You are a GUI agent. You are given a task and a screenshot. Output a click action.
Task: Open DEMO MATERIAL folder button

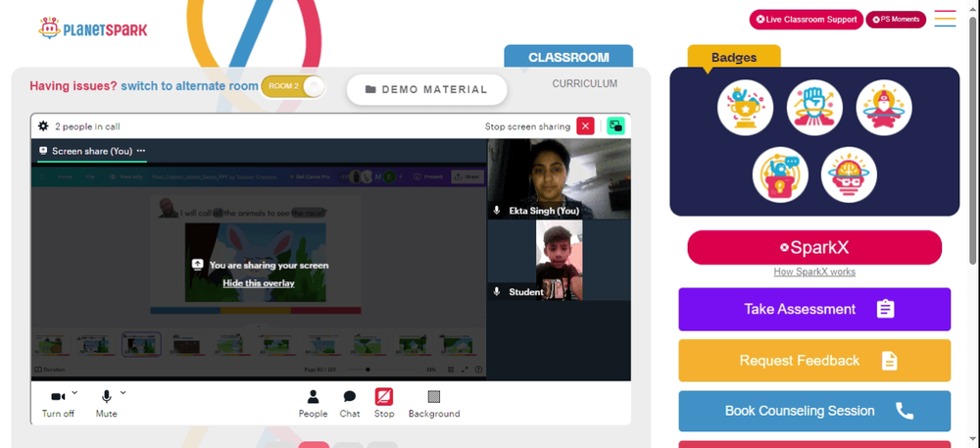point(427,89)
